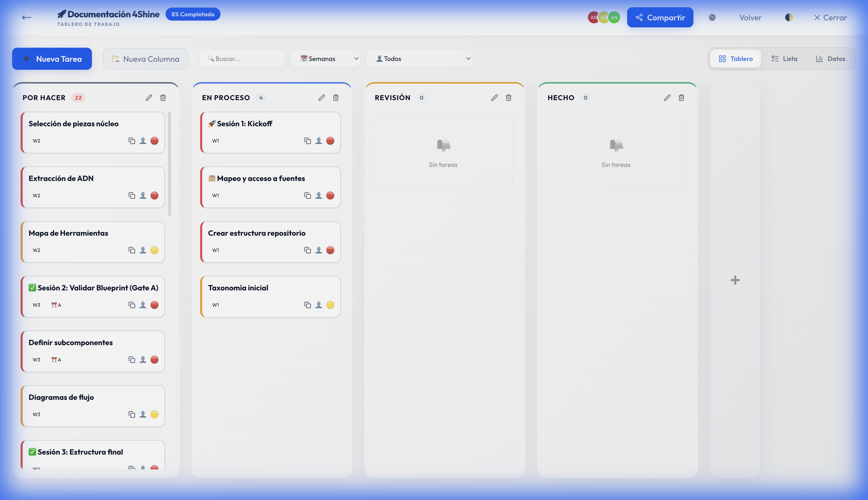Click the checkbox on Sesión 3: Estructura final

point(32,452)
